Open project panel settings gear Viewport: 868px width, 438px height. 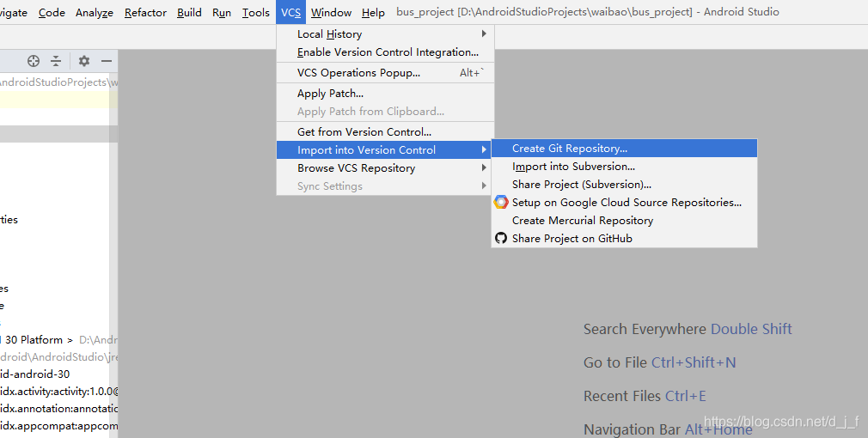pyautogui.click(x=83, y=61)
